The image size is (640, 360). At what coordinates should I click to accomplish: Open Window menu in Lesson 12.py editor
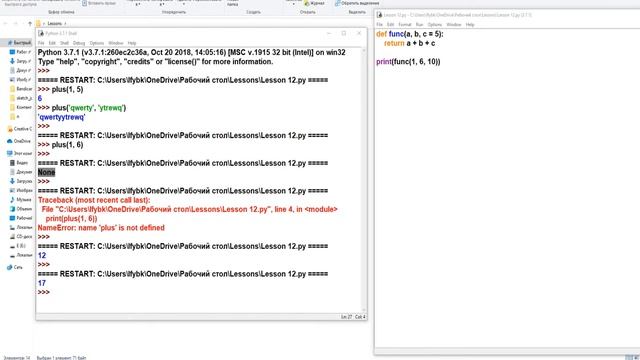coord(454,24)
